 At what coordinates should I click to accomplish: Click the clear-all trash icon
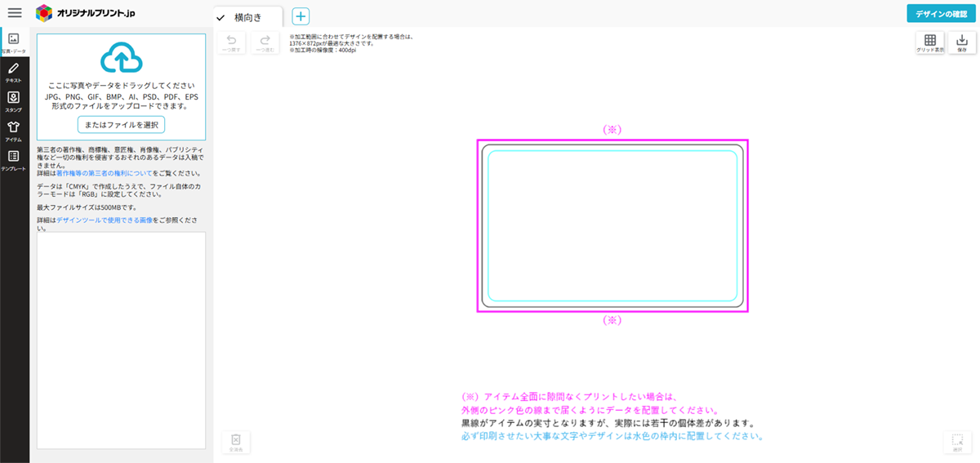click(235, 442)
